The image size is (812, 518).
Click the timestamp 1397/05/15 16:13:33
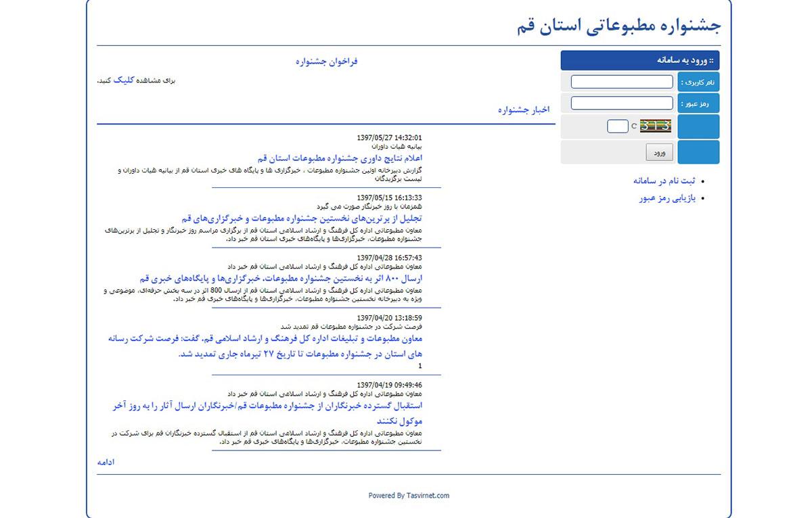[x=389, y=198]
